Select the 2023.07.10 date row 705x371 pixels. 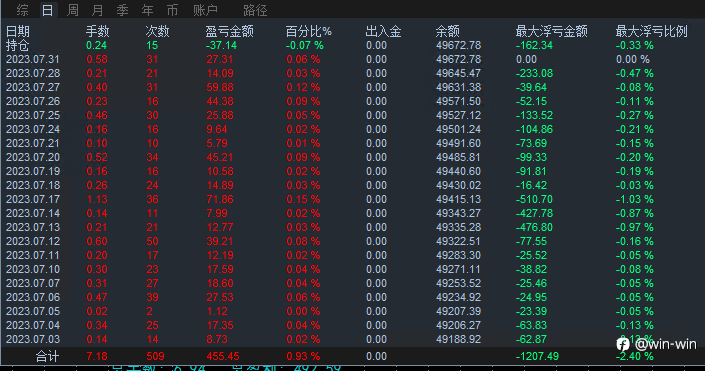(32, 269)
